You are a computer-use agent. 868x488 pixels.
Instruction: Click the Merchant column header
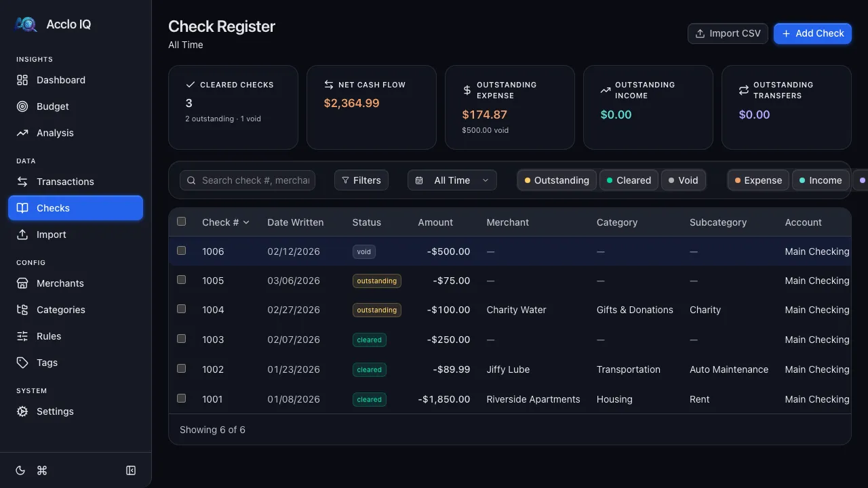coord(508,222)
